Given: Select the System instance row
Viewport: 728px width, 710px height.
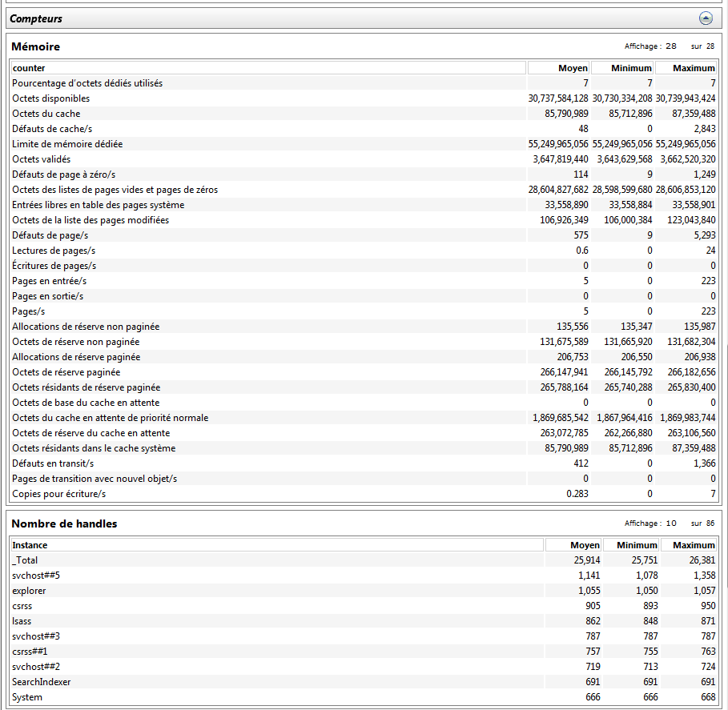Looking at the screenshot, I should click(364, 697).
